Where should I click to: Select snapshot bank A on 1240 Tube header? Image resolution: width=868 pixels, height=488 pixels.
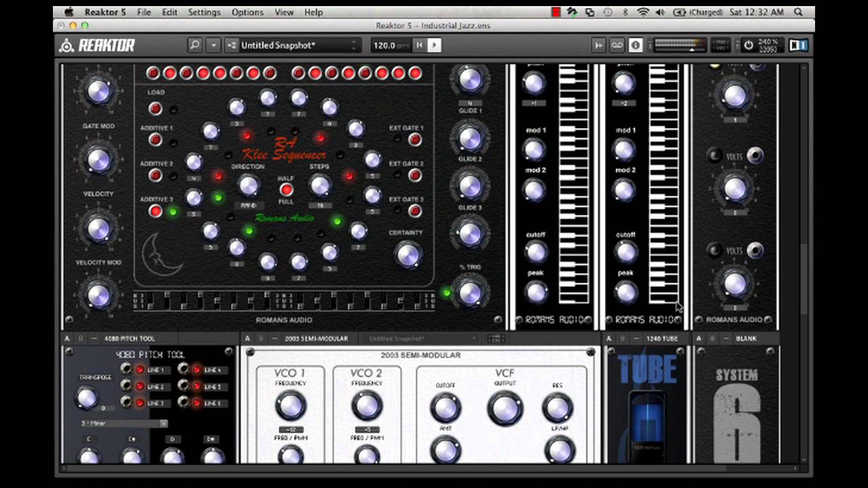609,338
